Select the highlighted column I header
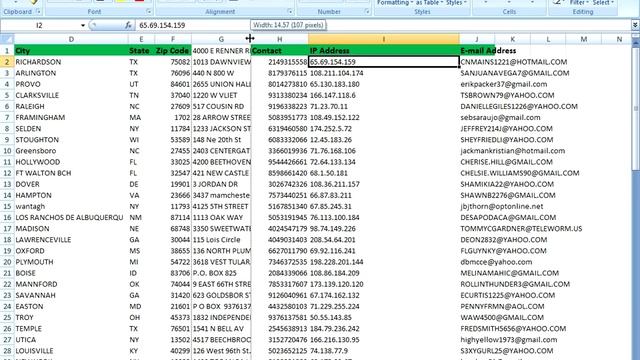 pyautogui.click(x=384, y=39)
